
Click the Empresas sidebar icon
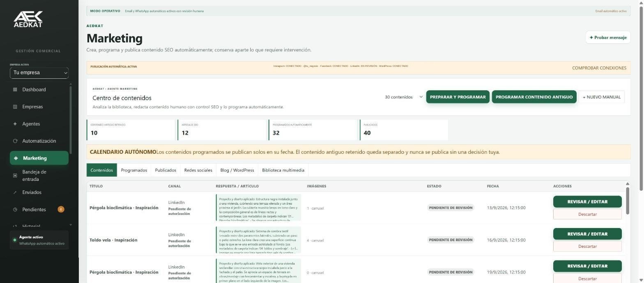pyautogui.click(x=15, y=107)
